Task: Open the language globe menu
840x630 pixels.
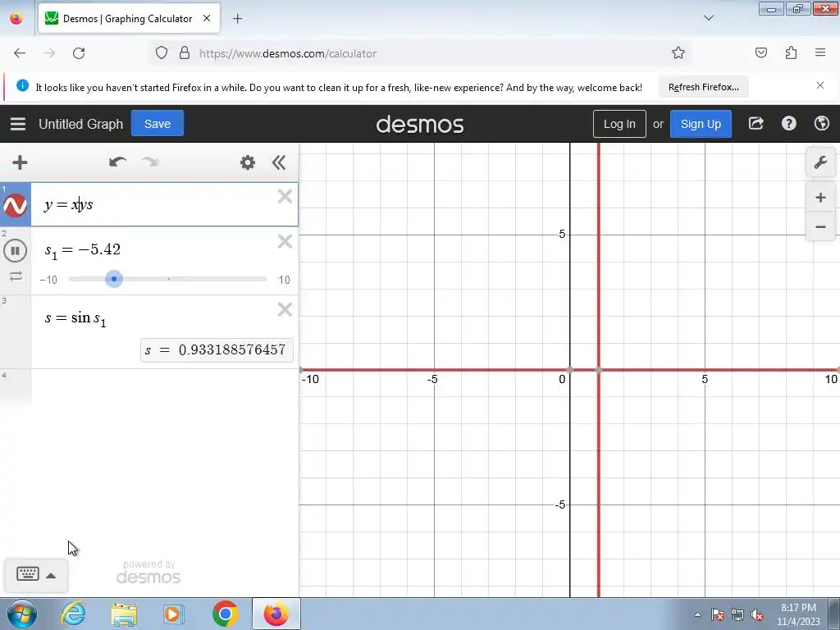Action: click(821, 124)
